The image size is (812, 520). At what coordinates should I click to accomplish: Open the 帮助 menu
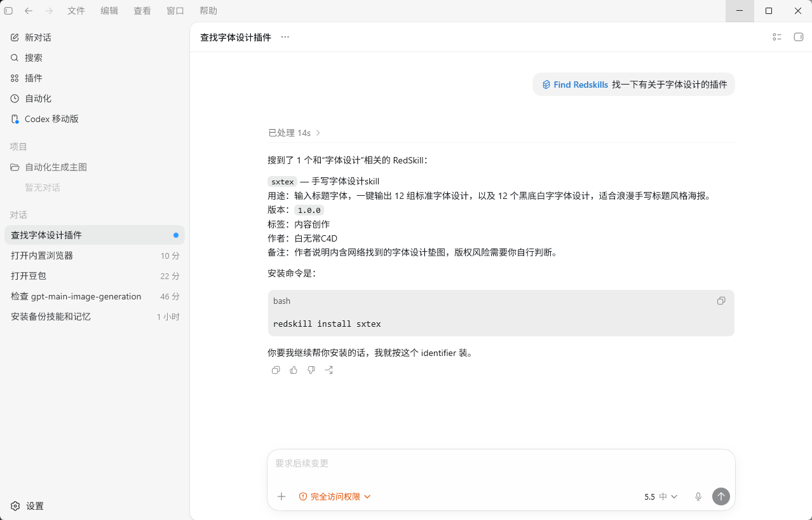click(208, 11)
